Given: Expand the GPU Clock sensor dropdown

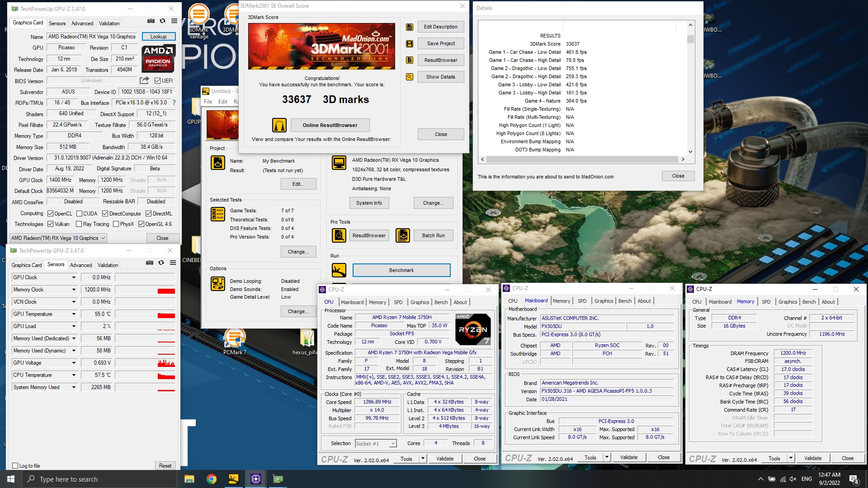Looking at the screenshot, I should click(74, 277).
